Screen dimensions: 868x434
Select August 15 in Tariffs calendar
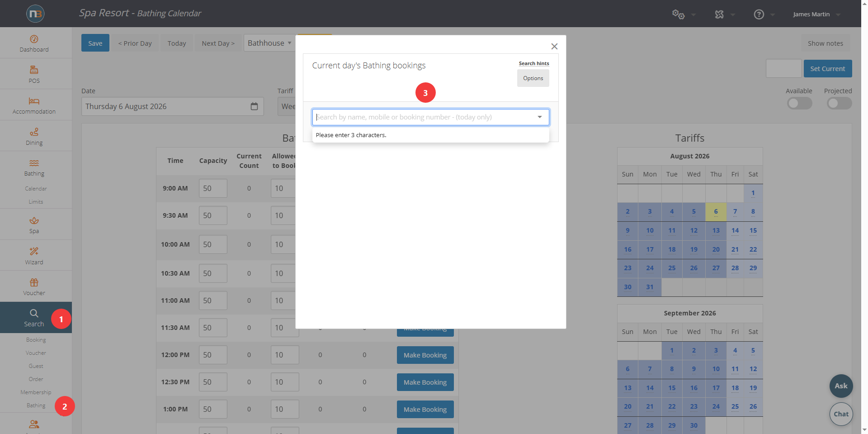(753, 231)
